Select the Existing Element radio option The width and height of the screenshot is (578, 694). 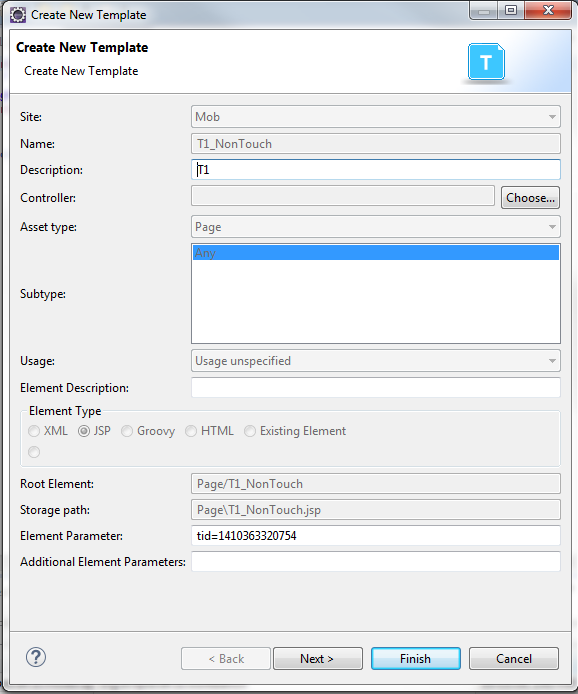coord(250,431)
